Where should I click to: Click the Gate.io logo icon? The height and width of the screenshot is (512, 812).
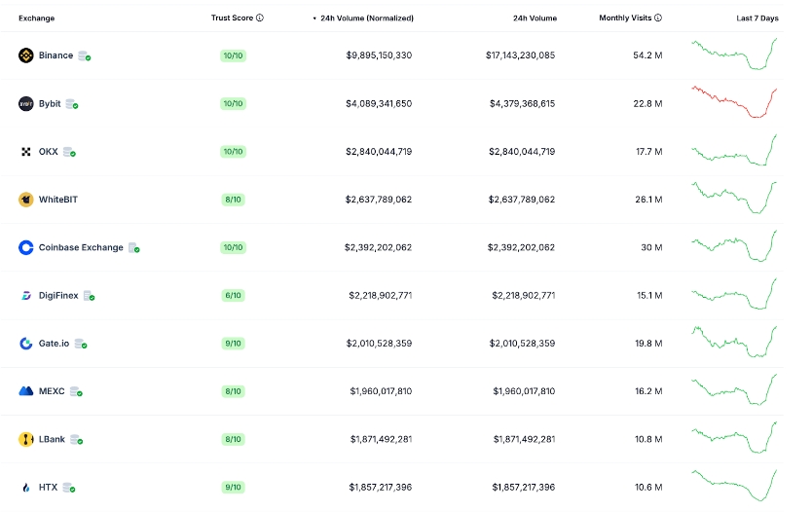26,344
